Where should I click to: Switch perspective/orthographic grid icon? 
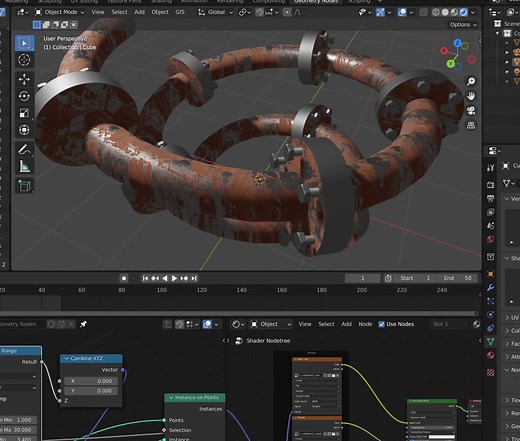click(471, 125)
